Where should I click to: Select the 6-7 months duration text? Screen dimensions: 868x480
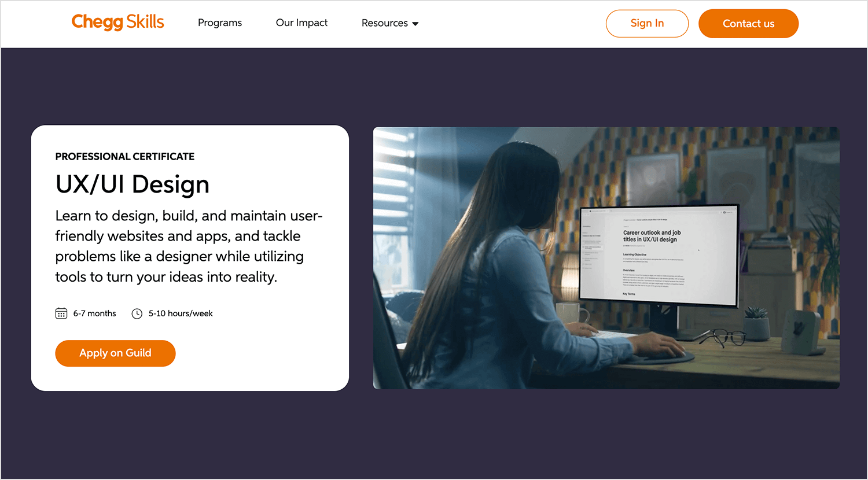[x=94, y=313]
